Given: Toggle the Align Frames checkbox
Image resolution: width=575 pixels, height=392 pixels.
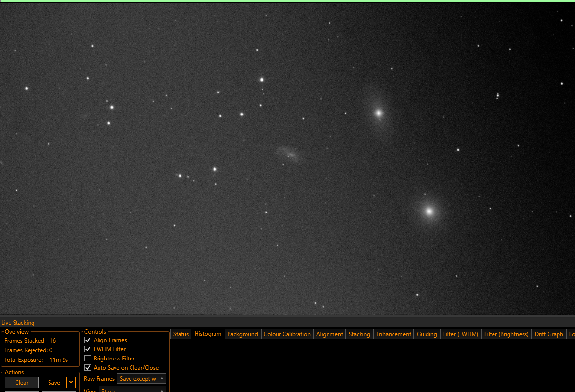Looking at the screenshot, I should pos(88,340).
